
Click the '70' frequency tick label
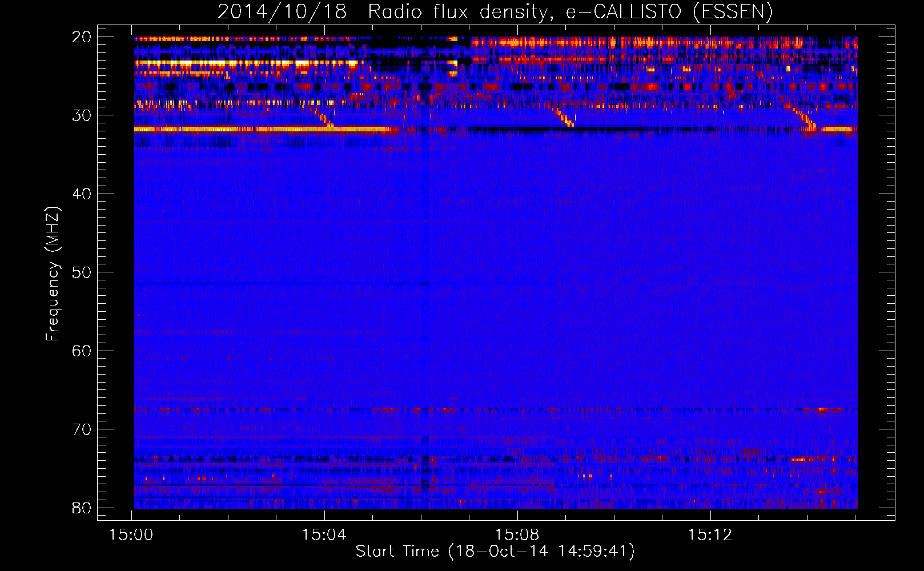[x=82, y=429]
